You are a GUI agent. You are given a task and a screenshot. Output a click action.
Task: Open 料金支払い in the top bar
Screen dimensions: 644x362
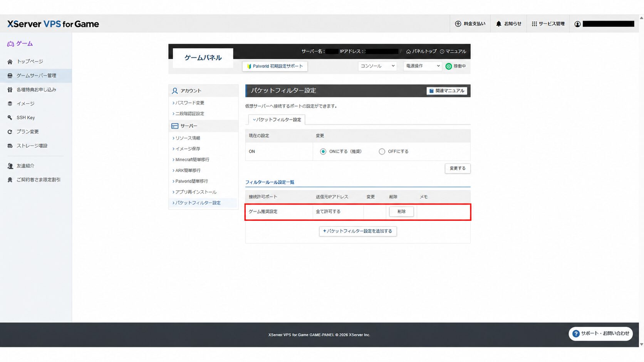470,24
